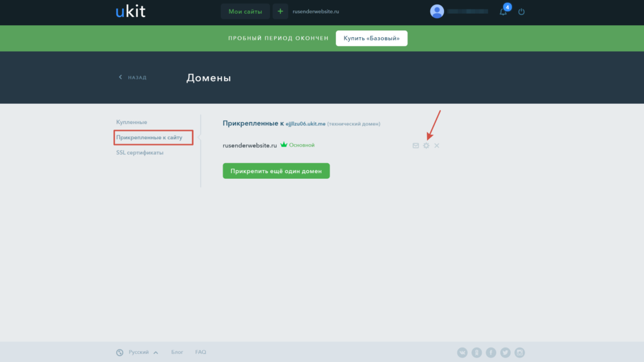
Task: Open the notifications bell
Action: (504, 11)
